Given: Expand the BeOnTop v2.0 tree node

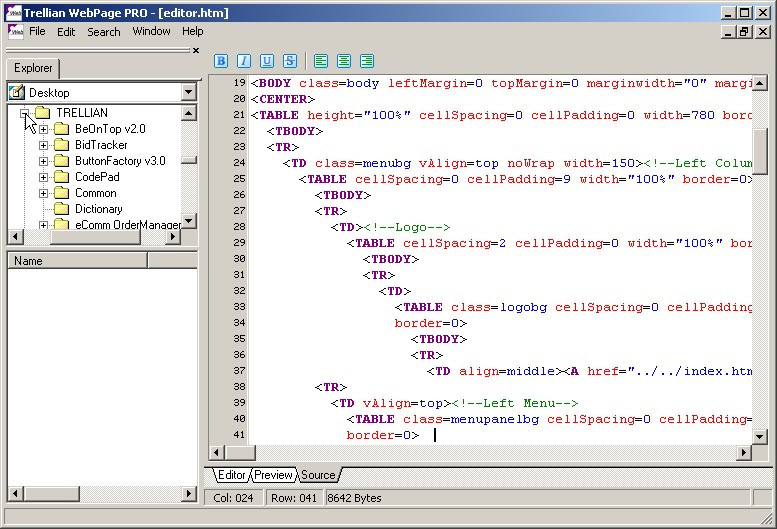Looking at the screenshot, I should [44, 129].
